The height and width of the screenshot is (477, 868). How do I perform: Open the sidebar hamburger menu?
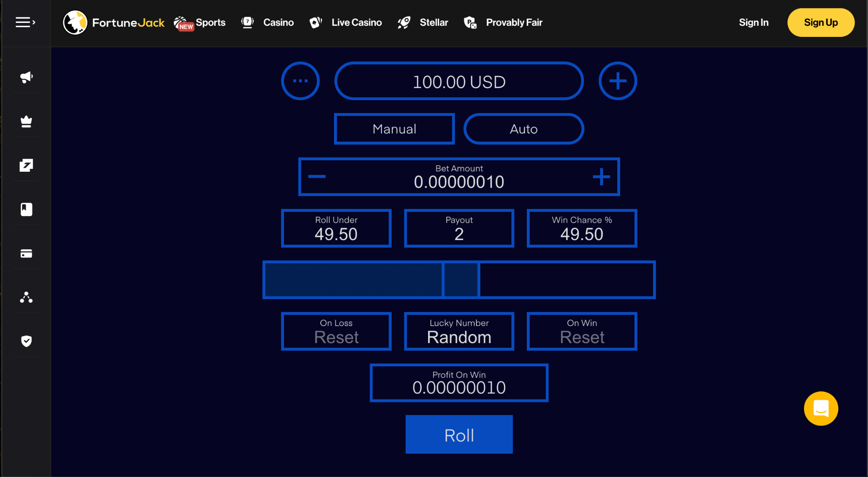coord(25,22)
